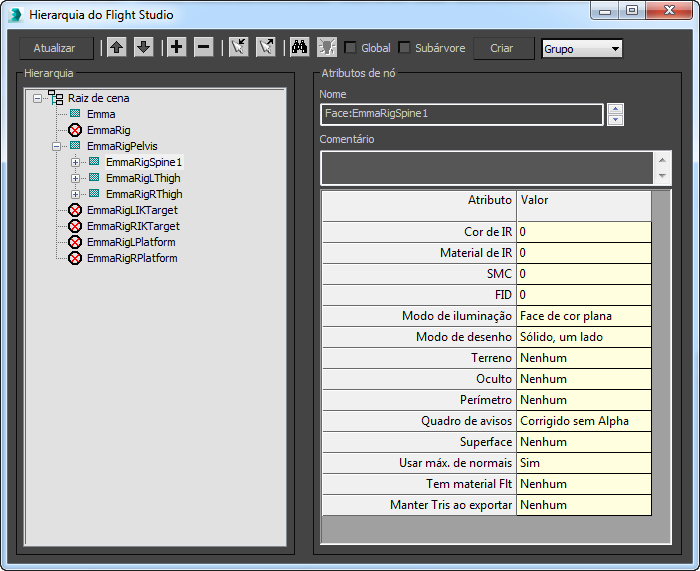
Task: Click the Comentário scrollbar up arrow
Action: [662, 160]
